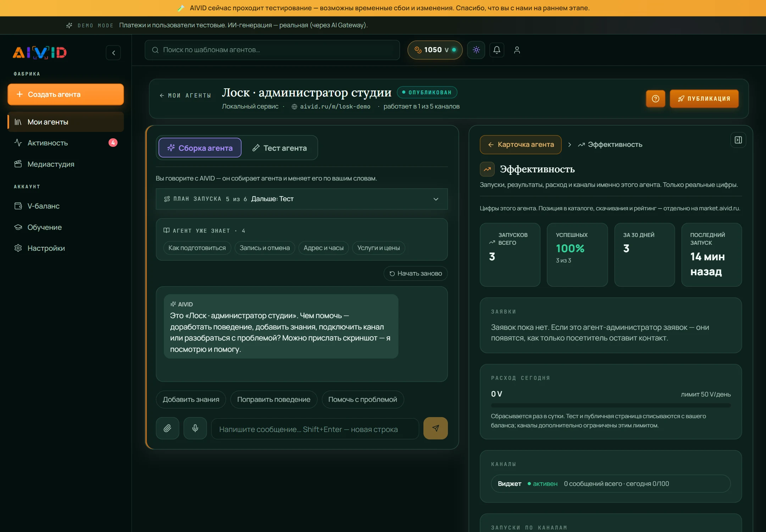This screenshot has height=532, width=766.
Task: Click the Создать агента button
Action: 66,94
